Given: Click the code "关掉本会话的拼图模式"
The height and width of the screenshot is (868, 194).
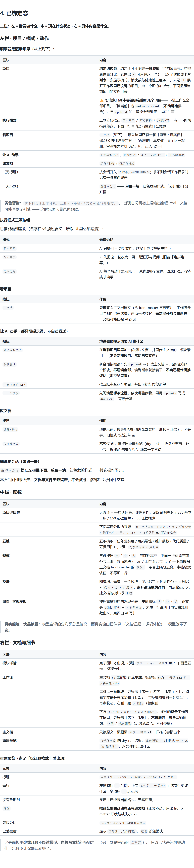Looking at the screenshot, I should pyautogui.click(x=134, y=172).
